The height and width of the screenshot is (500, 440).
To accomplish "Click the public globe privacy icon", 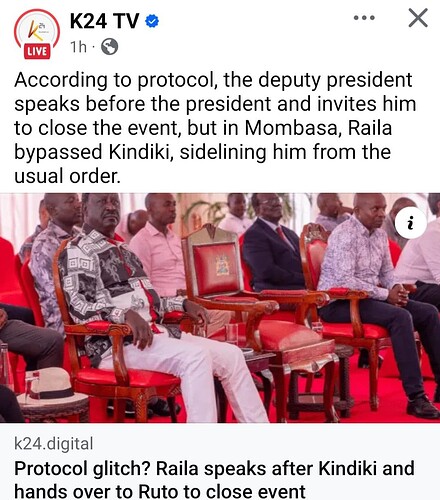I will [x=109, y=47].
